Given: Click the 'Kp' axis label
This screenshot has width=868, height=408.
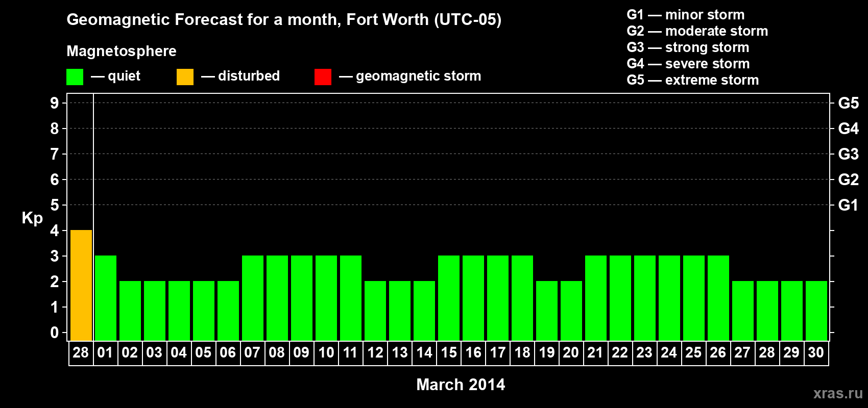Looking at the screenshot, I should point(32,218).
